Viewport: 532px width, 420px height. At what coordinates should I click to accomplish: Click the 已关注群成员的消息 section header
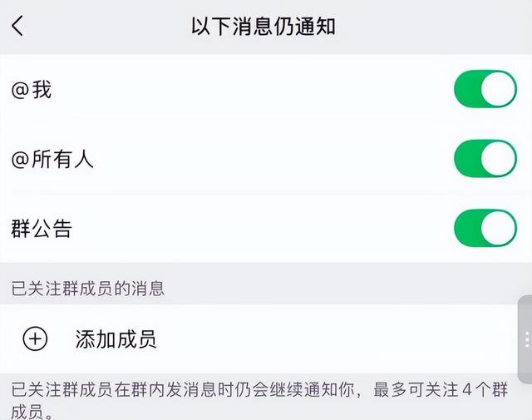(88, 289)
